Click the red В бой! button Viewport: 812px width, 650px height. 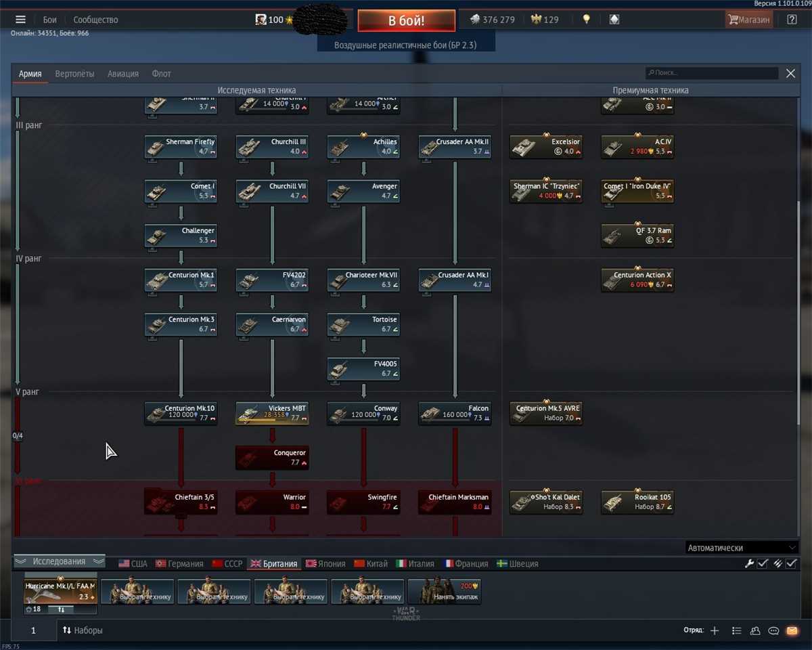click(406, 20)
